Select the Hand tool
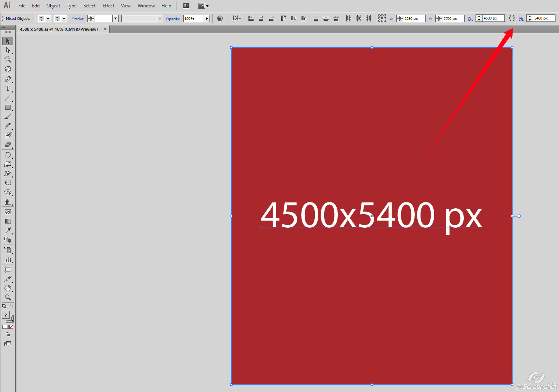 [x=8, y=288]
